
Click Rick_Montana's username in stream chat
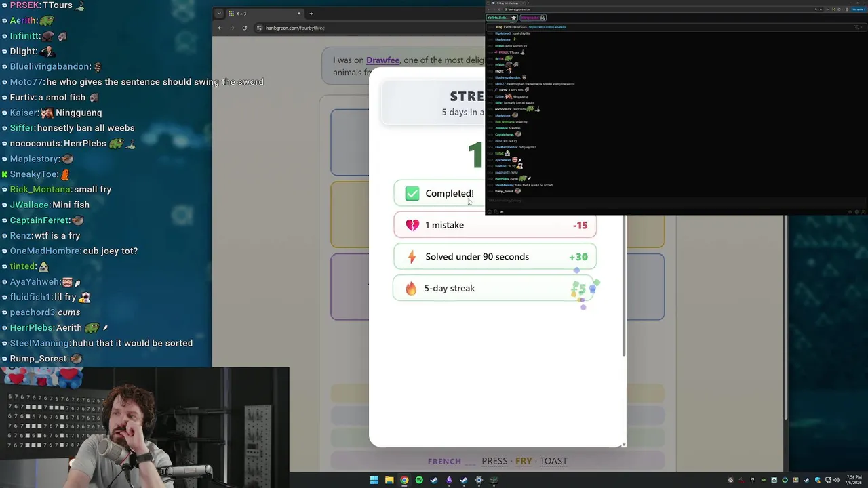point(39,190)
